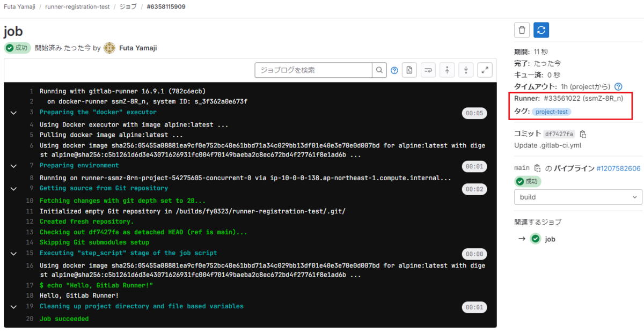Viewport: 644px width, 333px height.
Task: Show the raw job log
Action: [409, 70]
